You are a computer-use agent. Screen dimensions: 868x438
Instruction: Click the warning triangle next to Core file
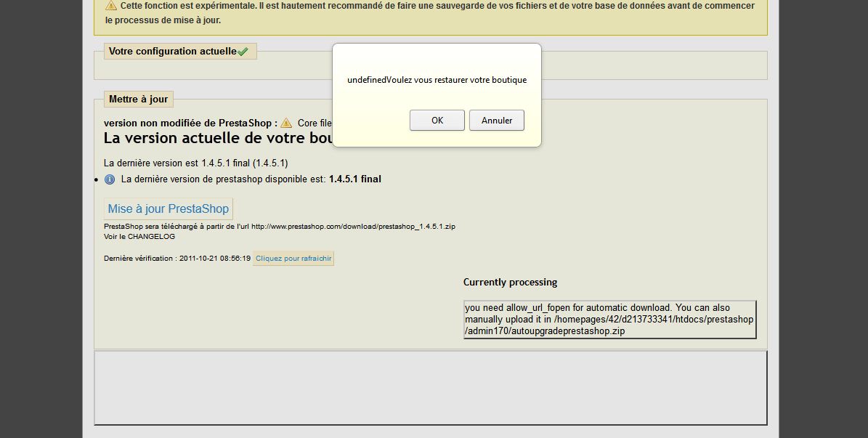[x=286, y=123]
